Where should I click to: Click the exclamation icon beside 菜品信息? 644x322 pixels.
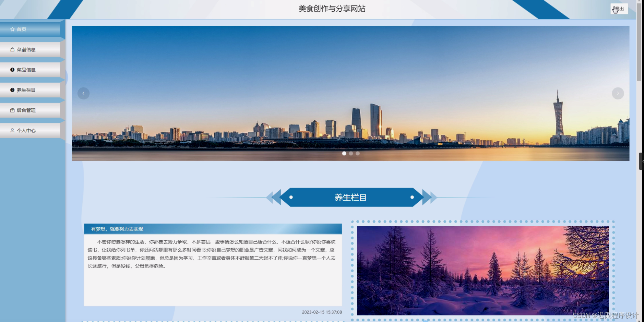(x=12, y=70)
